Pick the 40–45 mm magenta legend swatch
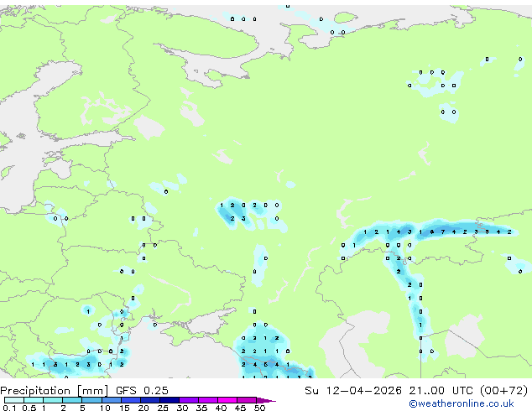532x411 pixels. pyautogui.click(x=227, y=400)
